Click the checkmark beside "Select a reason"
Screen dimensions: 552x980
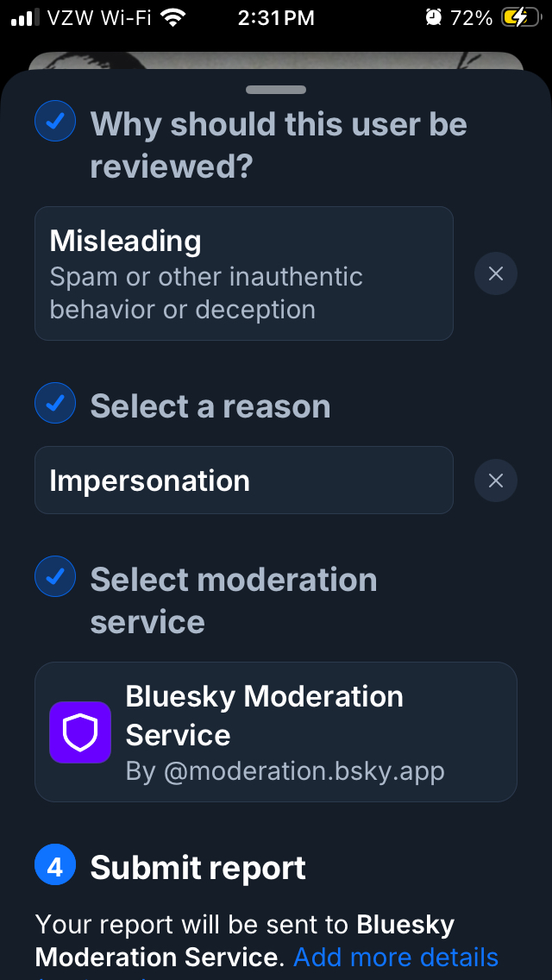point(55,403)
